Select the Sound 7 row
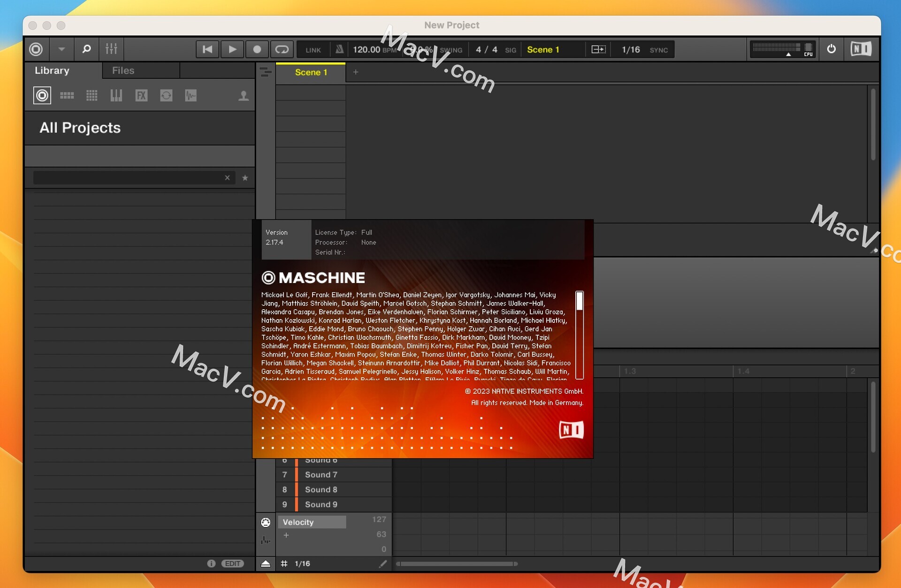The height and width of the screenshot is (588, 901). tap(334, 474)
